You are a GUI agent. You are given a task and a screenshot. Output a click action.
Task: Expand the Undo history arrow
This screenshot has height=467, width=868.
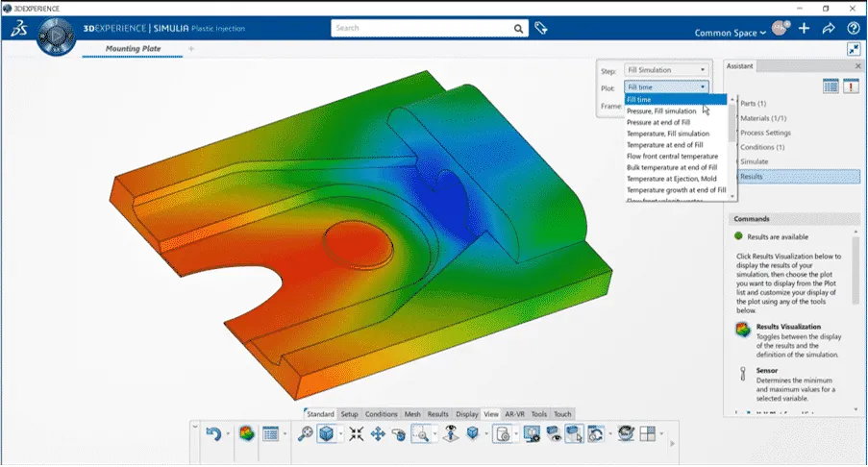pos(228,433)
